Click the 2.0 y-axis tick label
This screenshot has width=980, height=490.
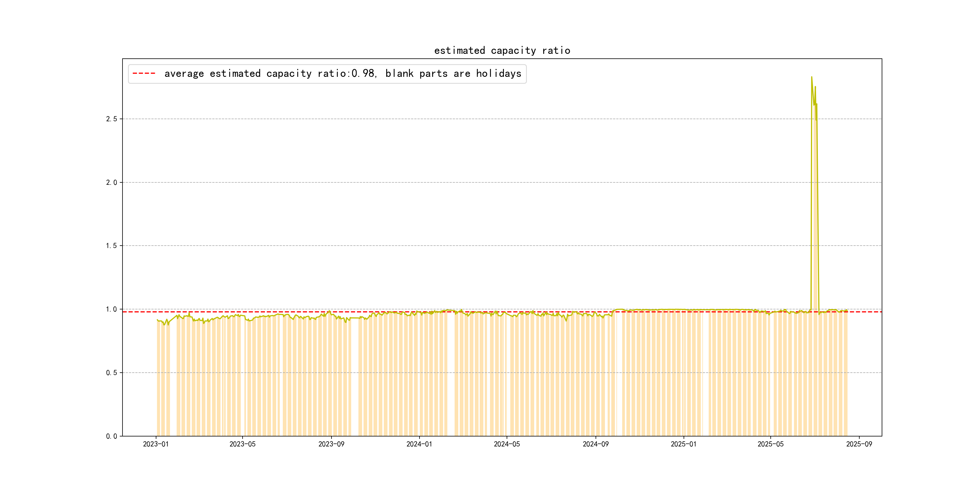pyautogui.click(x=112, y=183)
